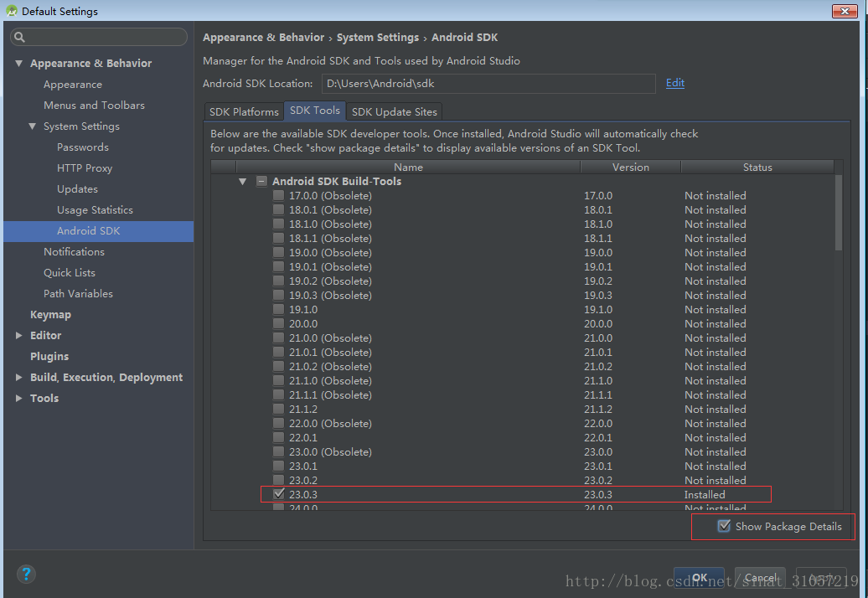The width and height of the screenshot is (868, 598).
Task: Switch to the SDK Platforms tab
Action: [244, 111]
